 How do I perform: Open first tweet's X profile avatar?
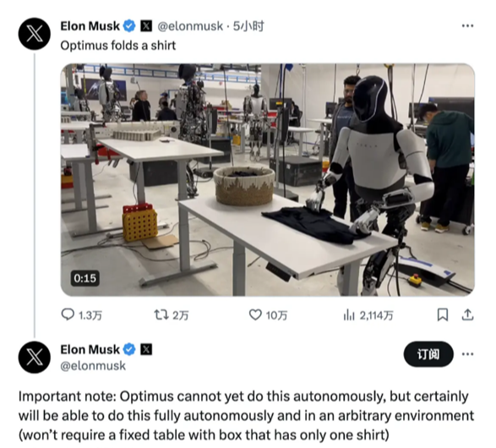point(35,34)
